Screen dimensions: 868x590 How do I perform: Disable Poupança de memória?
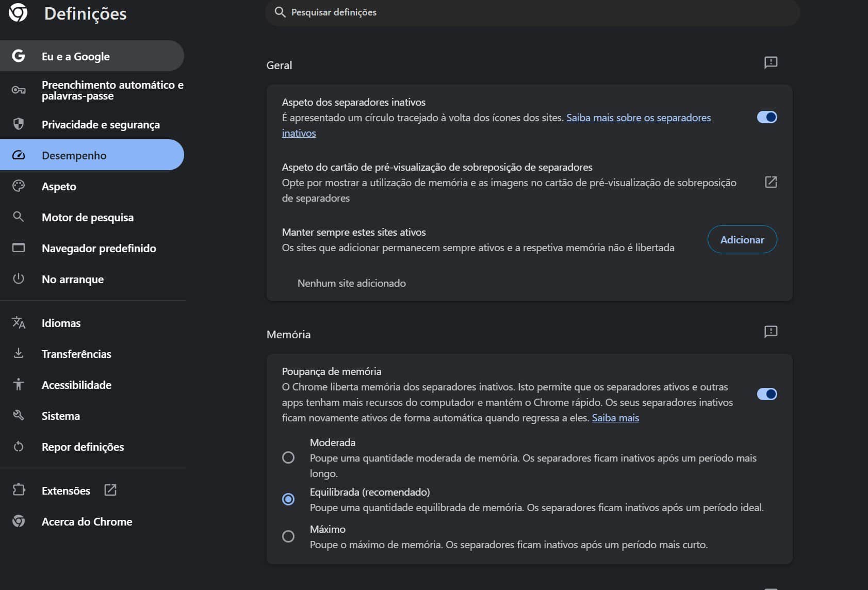(767, 394)
